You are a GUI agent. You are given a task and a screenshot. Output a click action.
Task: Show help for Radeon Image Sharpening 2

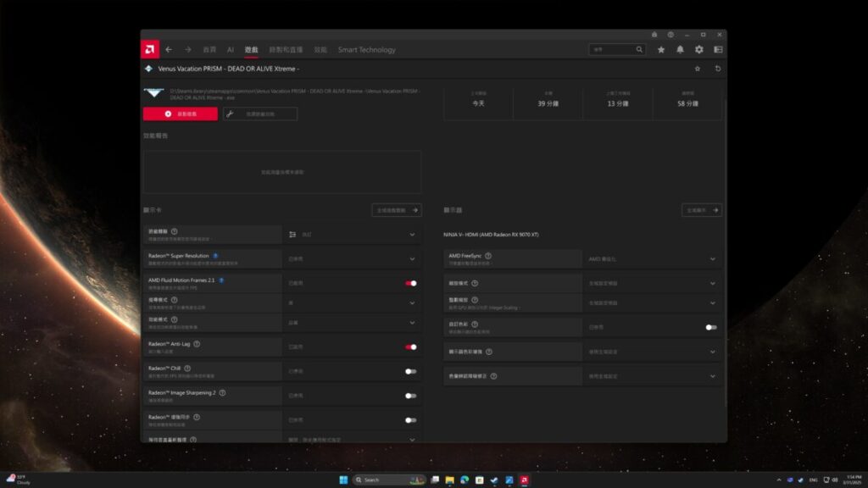[x=222, y=392]
